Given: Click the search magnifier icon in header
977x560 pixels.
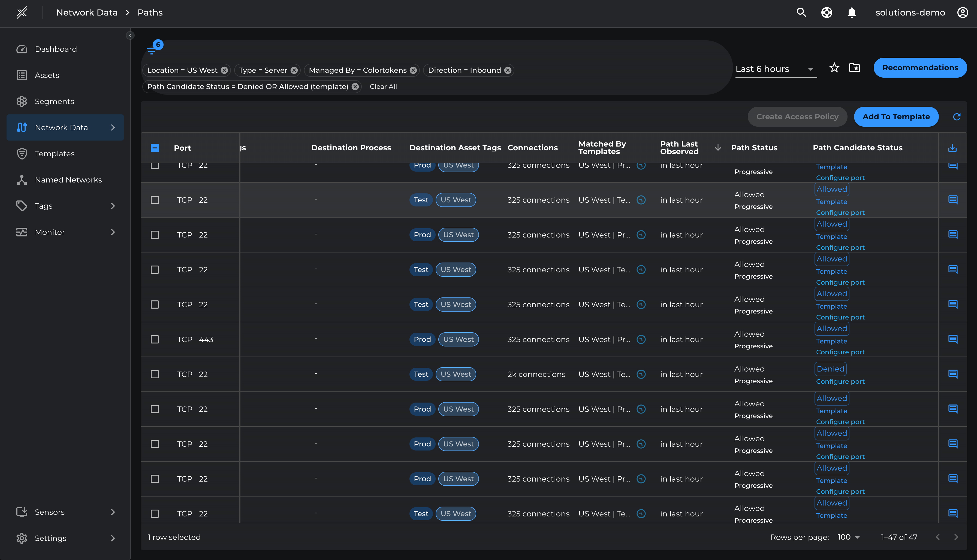Looking at the screenshot, I should coord(801,12).
